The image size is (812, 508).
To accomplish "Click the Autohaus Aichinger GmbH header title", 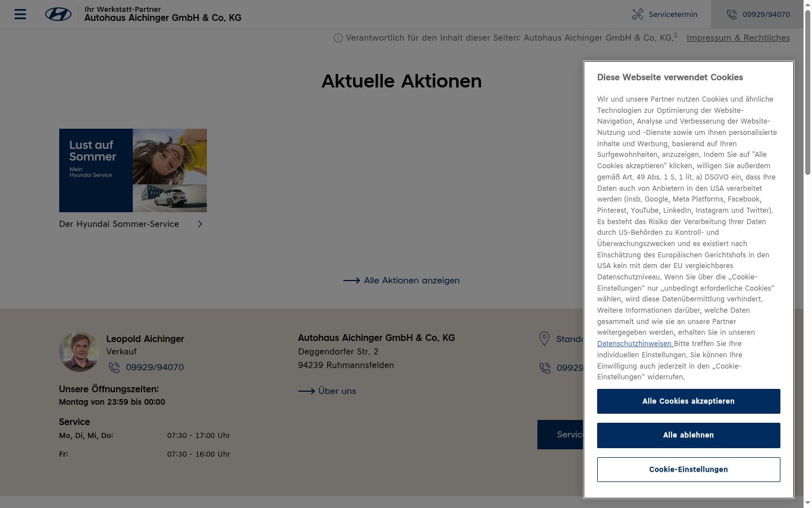I will (163, 18).
